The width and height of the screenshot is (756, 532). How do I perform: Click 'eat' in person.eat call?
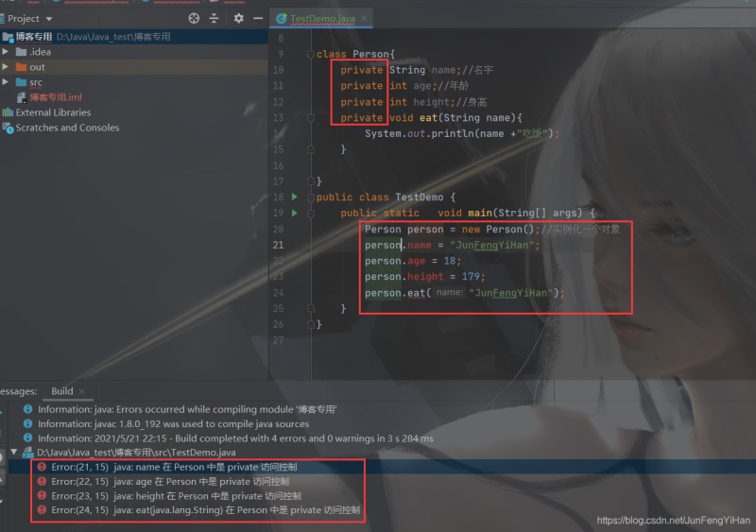[x=416, y=293]
